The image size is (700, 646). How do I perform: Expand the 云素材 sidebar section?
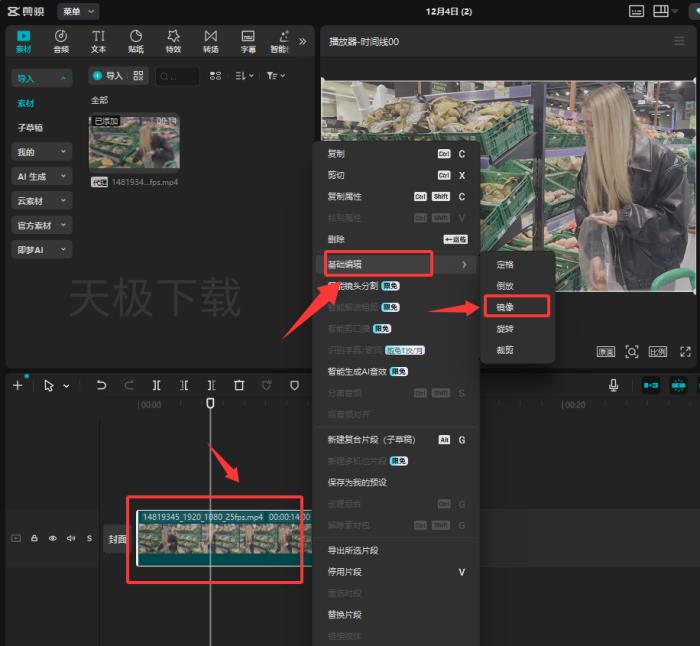click(x=41, y=200)
